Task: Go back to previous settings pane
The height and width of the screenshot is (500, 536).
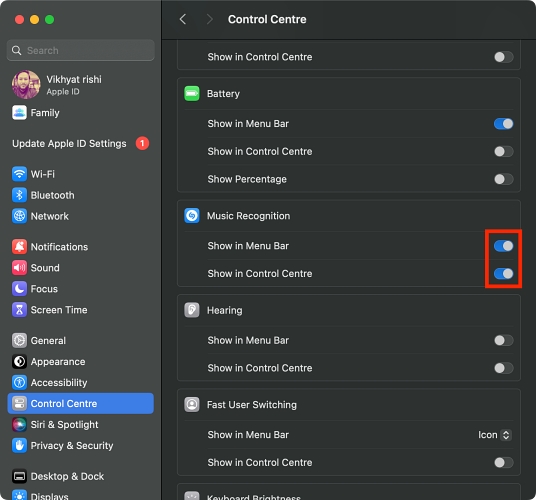Action: (183, 19)
